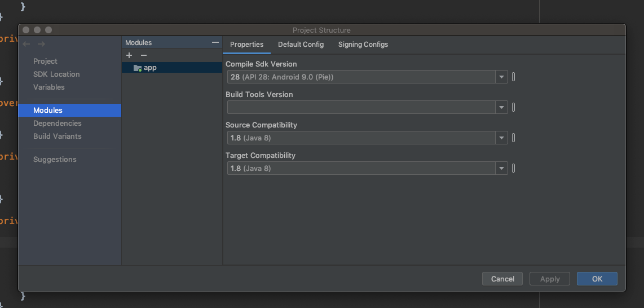Open the Source Compatibility dropdown arrow
Image resolution: width=644 pixels, height=308 pixels.
click(501, 138)
